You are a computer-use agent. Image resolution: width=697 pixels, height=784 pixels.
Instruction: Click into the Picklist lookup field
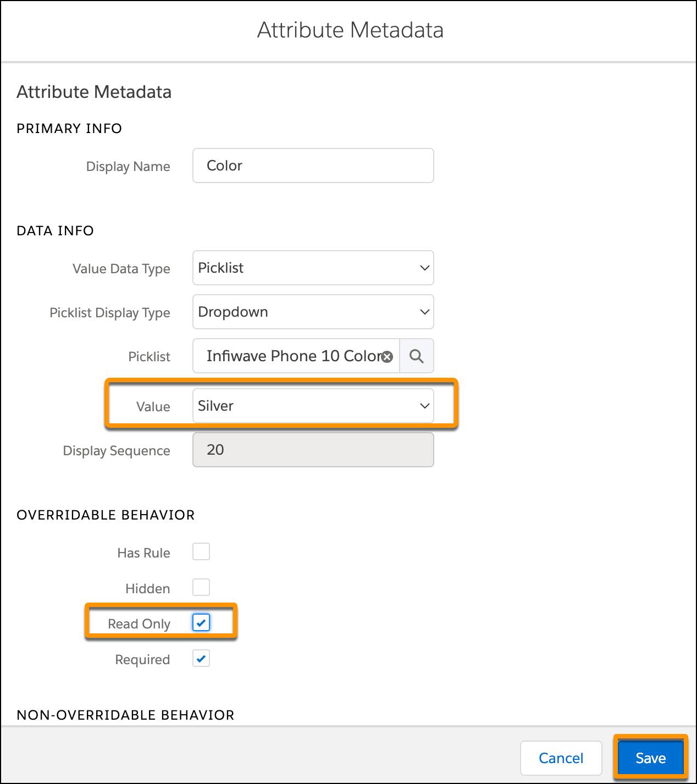[x=296, y=356]
